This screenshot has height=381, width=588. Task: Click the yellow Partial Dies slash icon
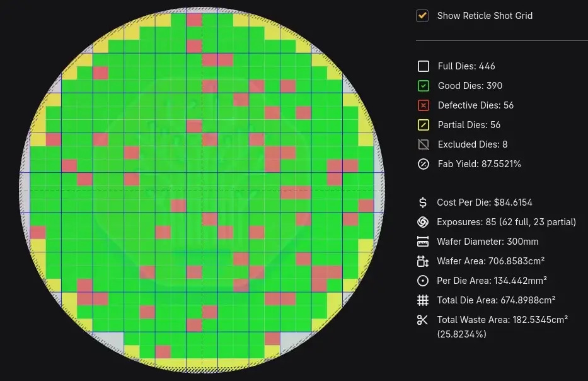pyautogui.click(x=424, y=125)
